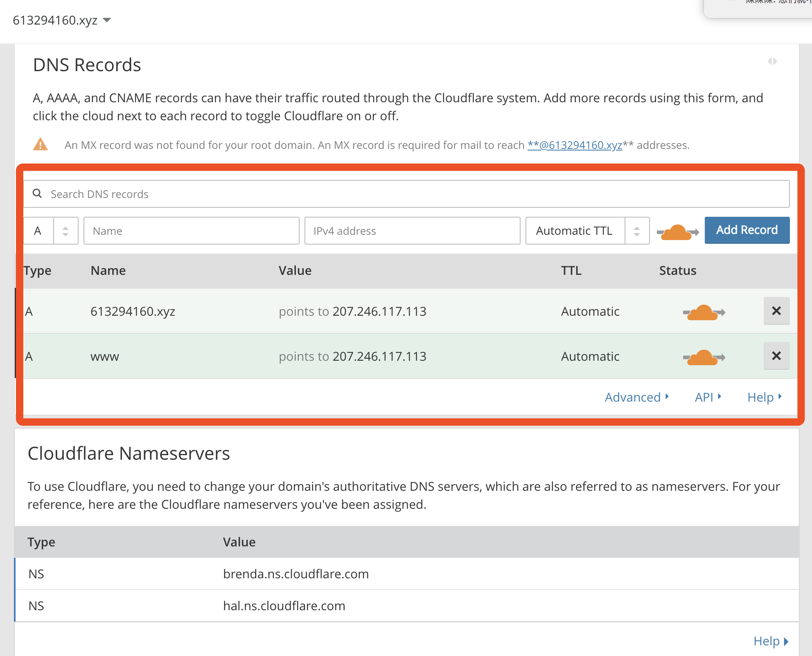
Task: Click the TTL column header
Action: tap(571, 270)
